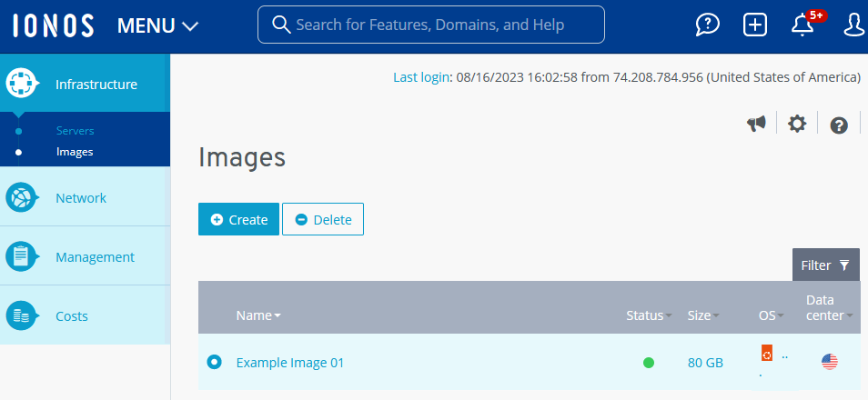Click the US flag data center icon
868x400 pixels.
830,362
